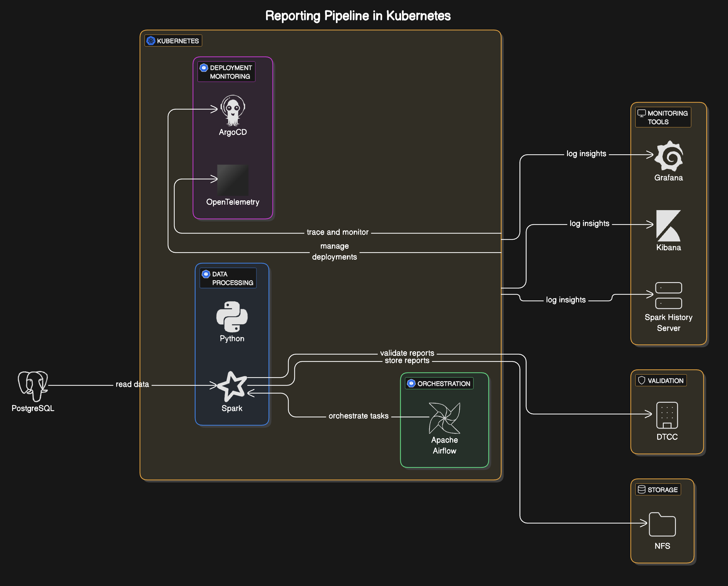The height and width of the screenshot is (586, 728).
Task: Click the 'log insights' label pointing to Kibana
Action: [590, 223]
